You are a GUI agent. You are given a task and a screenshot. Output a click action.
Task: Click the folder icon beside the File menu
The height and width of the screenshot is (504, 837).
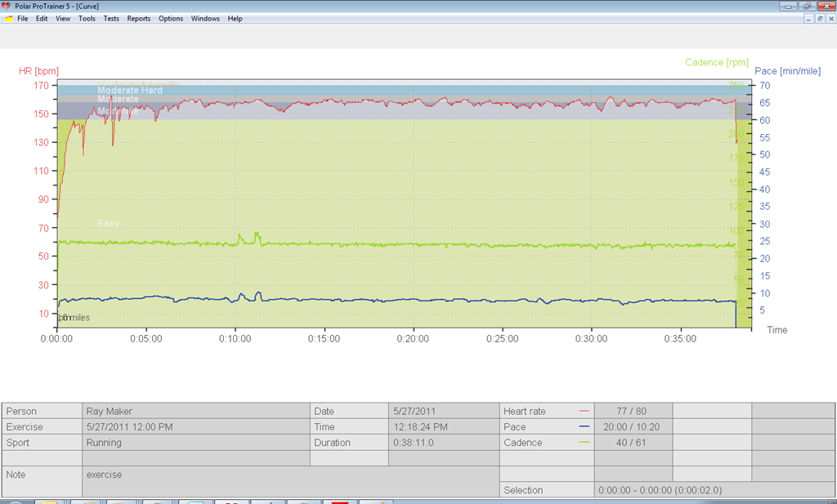8,19
